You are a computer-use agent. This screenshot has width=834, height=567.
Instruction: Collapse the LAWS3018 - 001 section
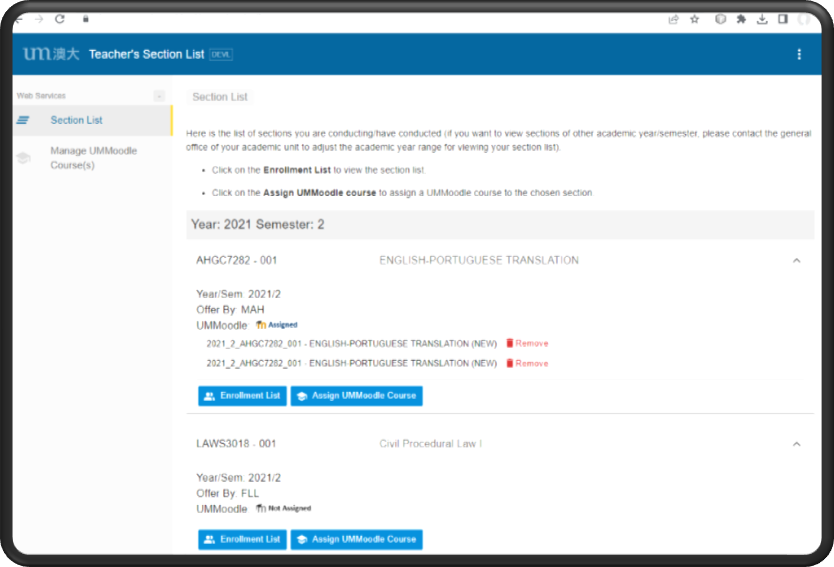[x=796, y=444]
